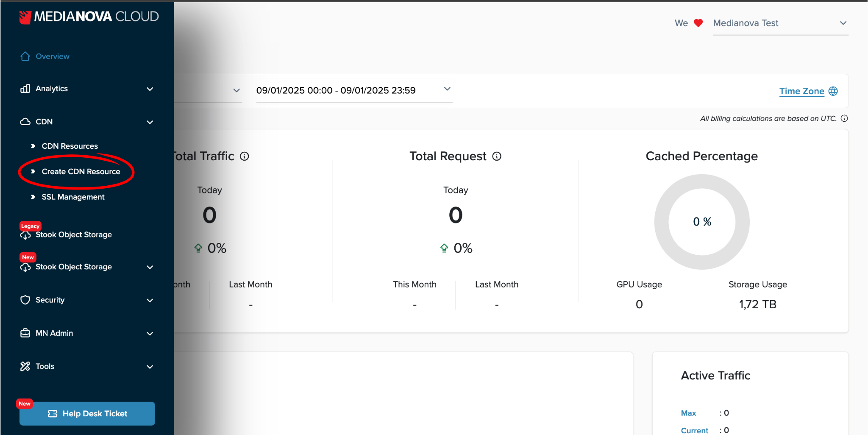Click the Security shield icon
The image size is (868, 435).
point(25,300)
